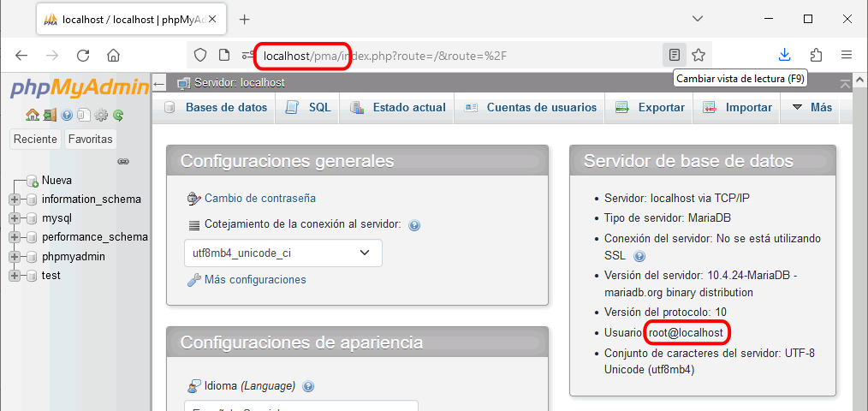Click the SSL help icon
868x411 pixels.
(x=639, y=256)
